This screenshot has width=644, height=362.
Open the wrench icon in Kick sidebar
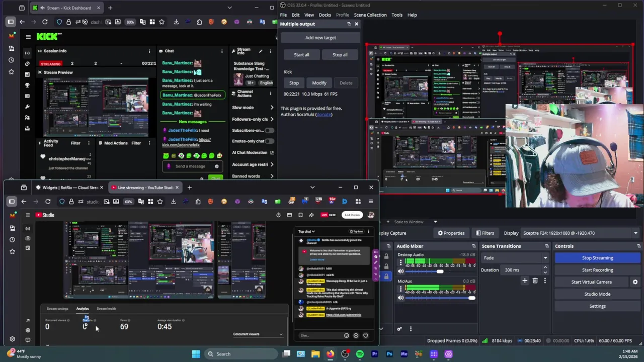coord(27,107)
